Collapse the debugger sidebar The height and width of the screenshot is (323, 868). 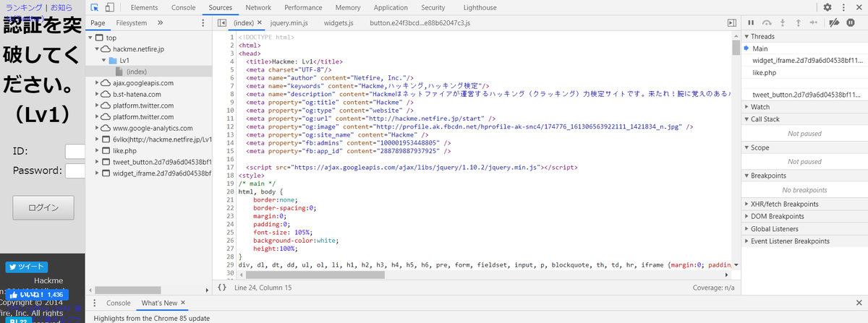(732, 22)
